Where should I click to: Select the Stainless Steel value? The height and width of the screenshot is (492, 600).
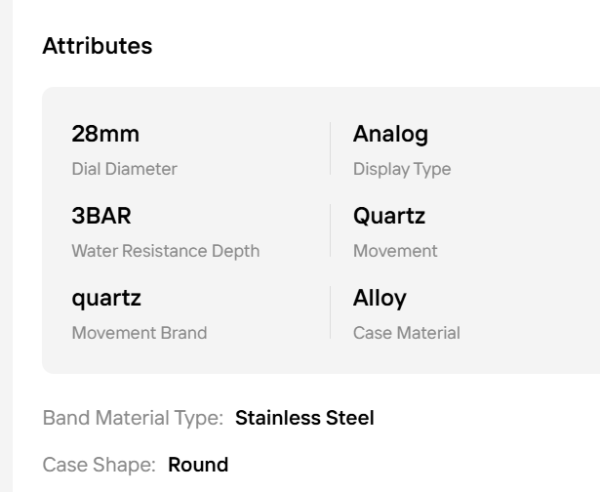tap(304, 418)
